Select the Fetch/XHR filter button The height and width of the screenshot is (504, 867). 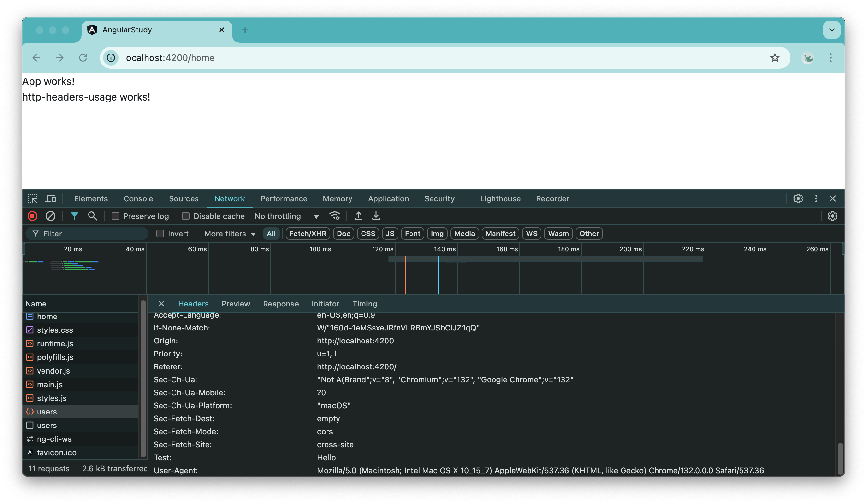click(306, 234)
